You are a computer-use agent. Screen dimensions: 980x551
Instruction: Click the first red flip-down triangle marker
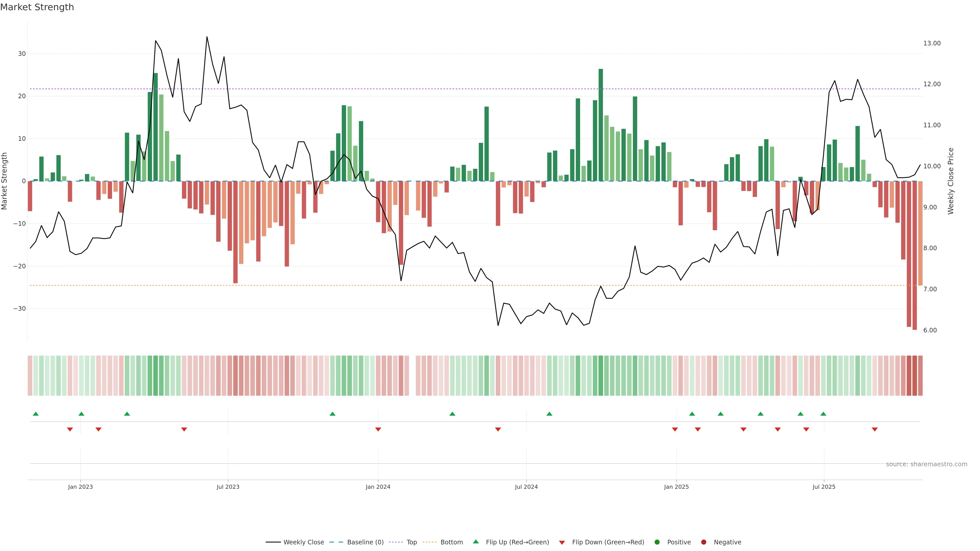[70, 429]
